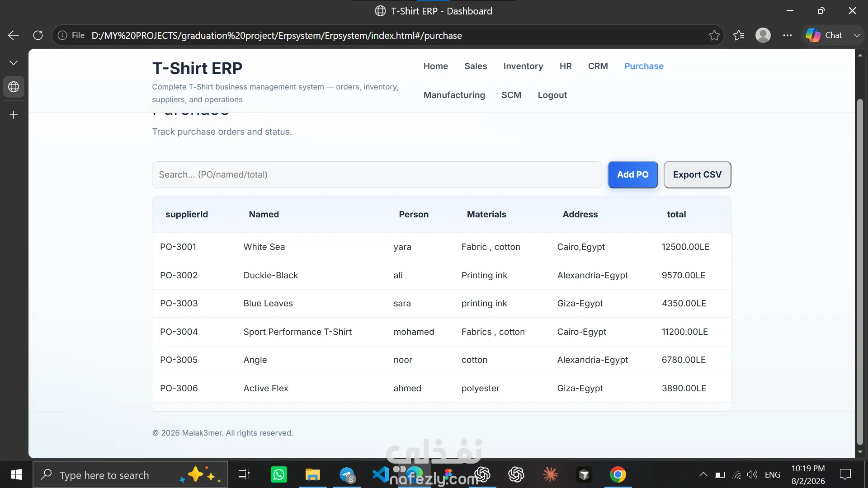Add this page to favorites with star icon
Viewport: 868px width, 488px height.
pos(714,35)
